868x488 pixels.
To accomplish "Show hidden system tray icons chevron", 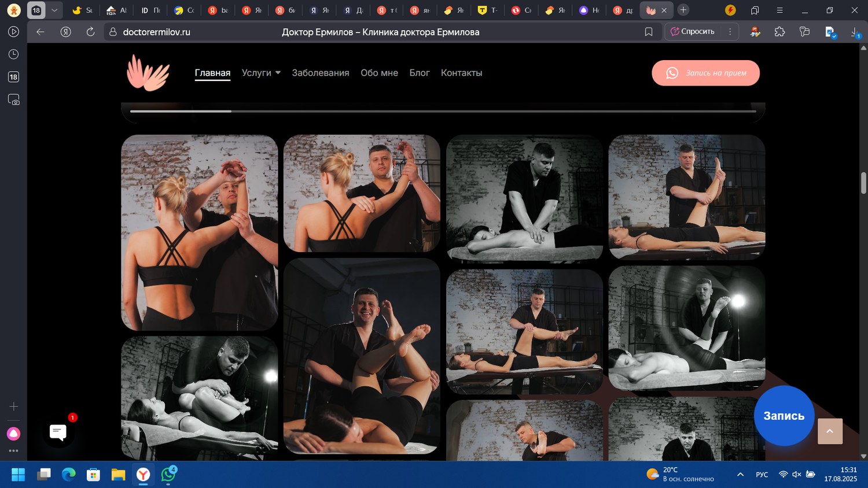I will pos(740,475).
